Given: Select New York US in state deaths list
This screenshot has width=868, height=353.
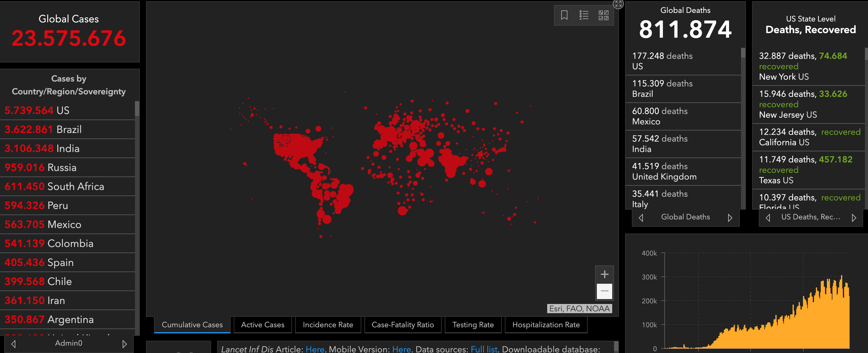Looking at the screenshot, I should pos(783,77).
